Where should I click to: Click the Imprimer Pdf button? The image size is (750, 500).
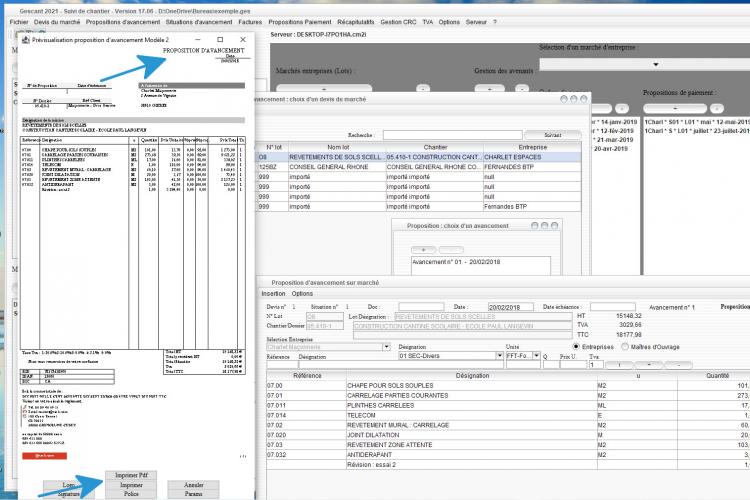(x=131, y=475)
